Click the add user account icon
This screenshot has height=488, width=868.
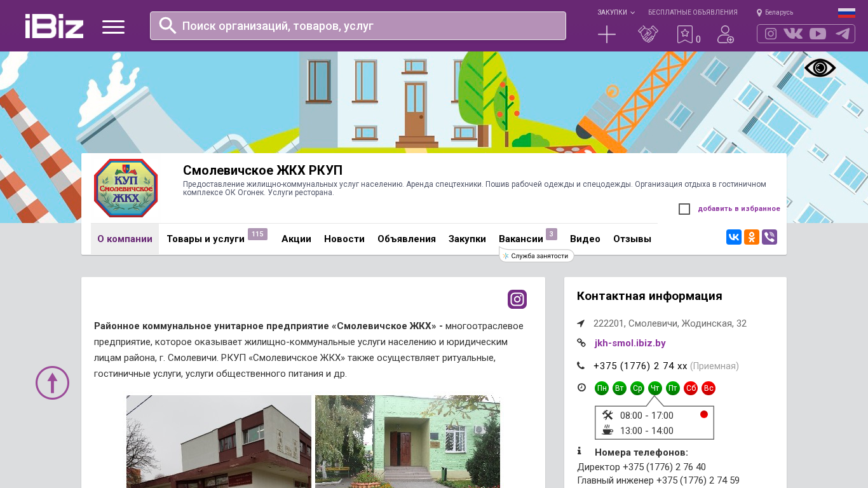click(x=726, y=34)
